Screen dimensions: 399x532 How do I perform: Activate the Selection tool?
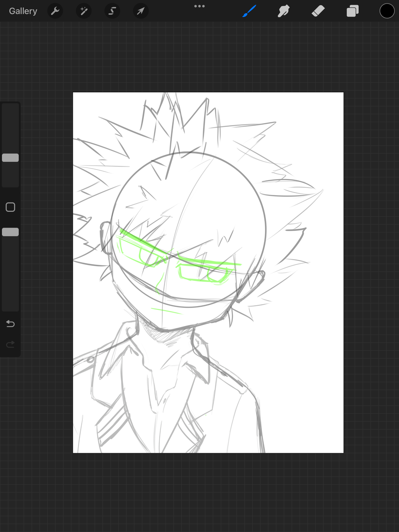[x=112, y=11]
